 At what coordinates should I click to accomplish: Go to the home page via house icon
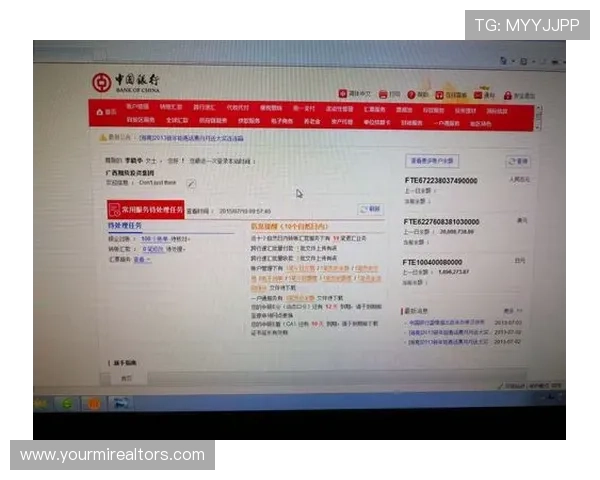100,112
